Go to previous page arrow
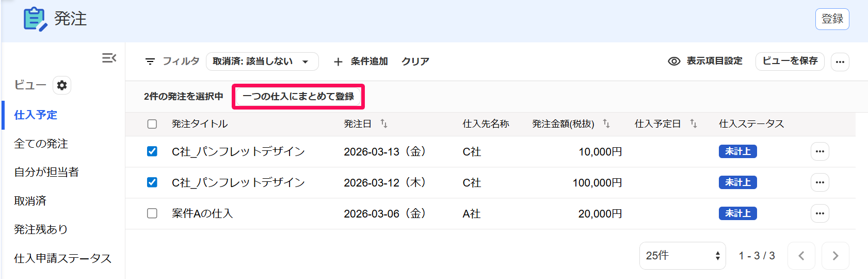 coord(801,256)
